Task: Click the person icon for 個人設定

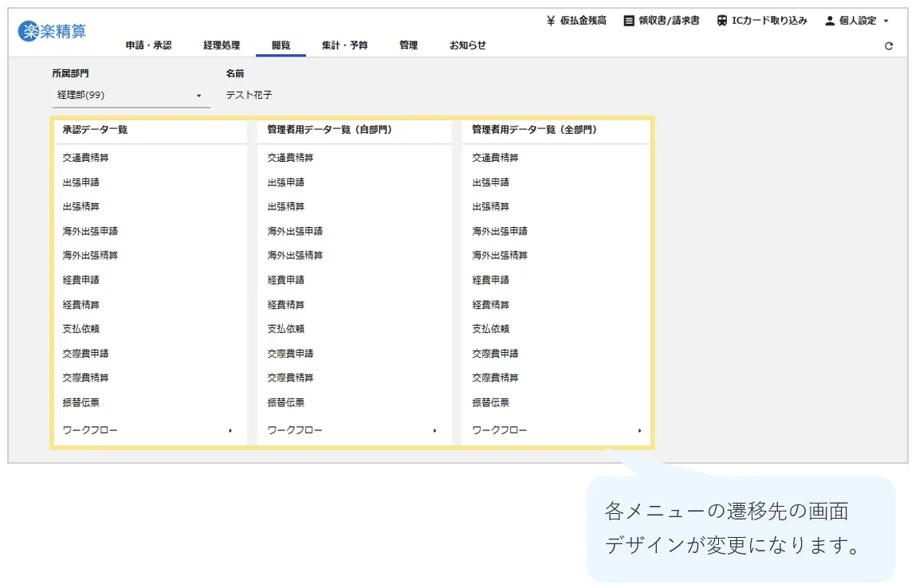Action: point(830,21)
